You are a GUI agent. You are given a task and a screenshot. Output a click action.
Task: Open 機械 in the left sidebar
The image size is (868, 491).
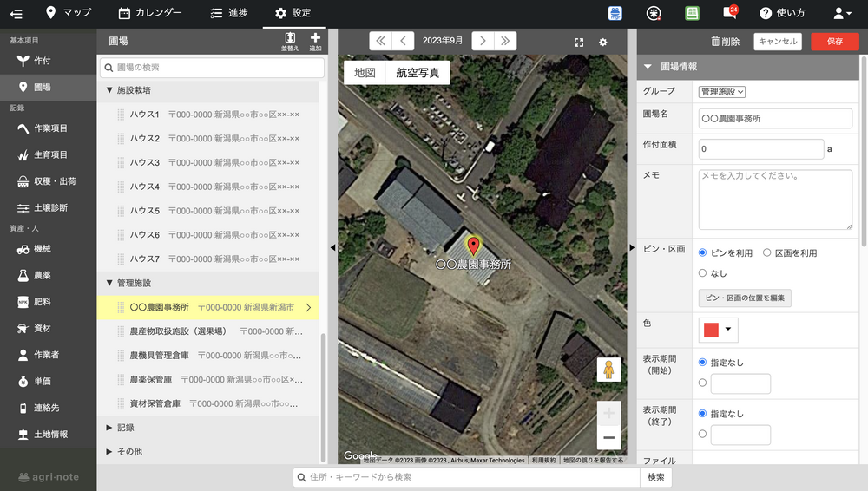pos(42,249)
